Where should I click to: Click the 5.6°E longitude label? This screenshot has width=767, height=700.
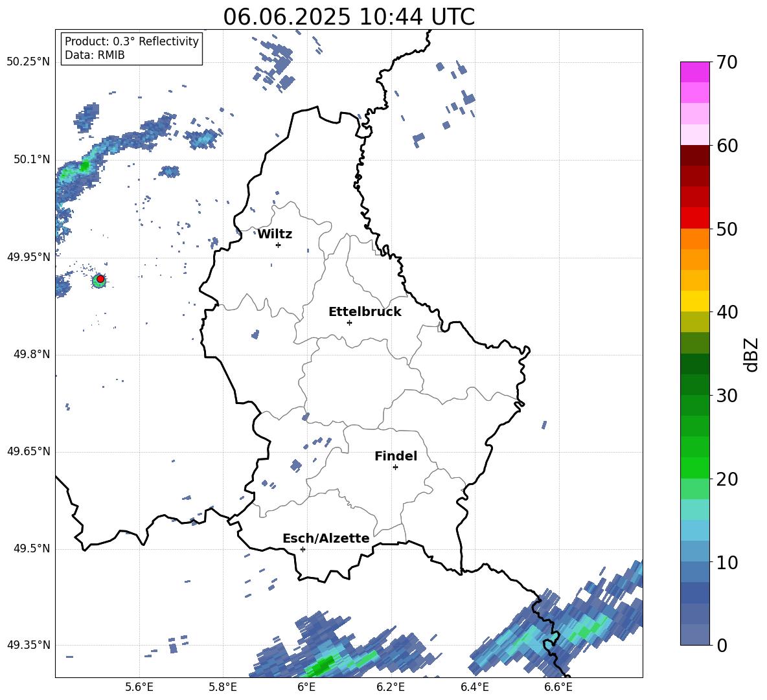click(139, 687)
